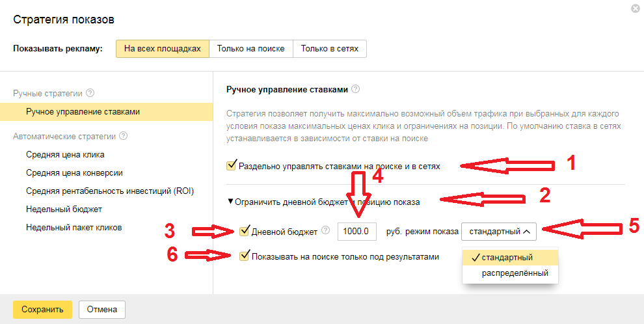This screenshot has height=324, width=644.
Task: Toggle Раздельно управлять ставками checkbox
Action: tap(232, 166)
